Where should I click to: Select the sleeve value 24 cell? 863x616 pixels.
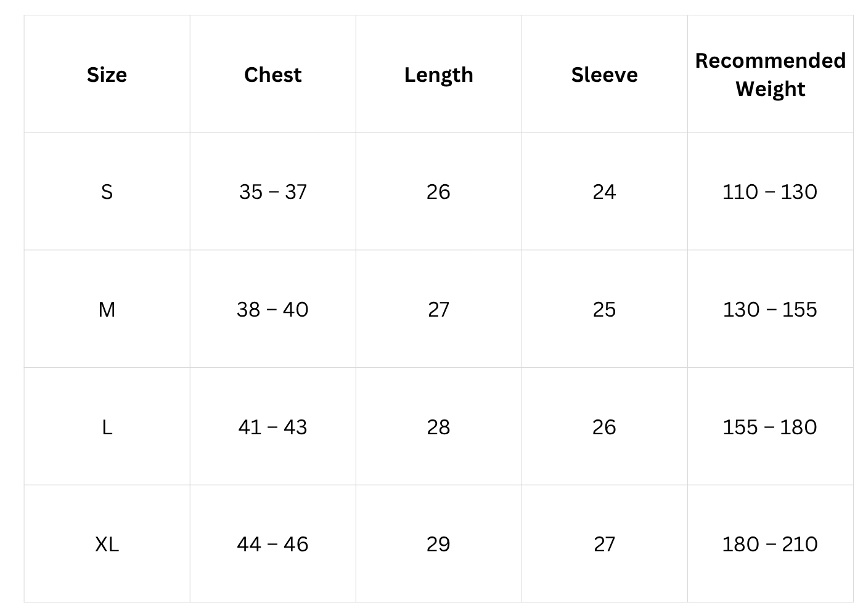pos(604,192)
